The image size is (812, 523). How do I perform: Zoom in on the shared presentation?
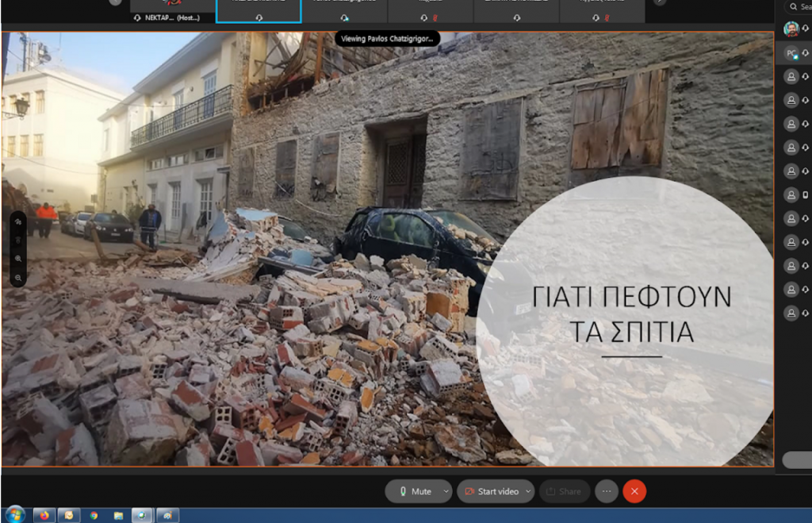point(18,259)
